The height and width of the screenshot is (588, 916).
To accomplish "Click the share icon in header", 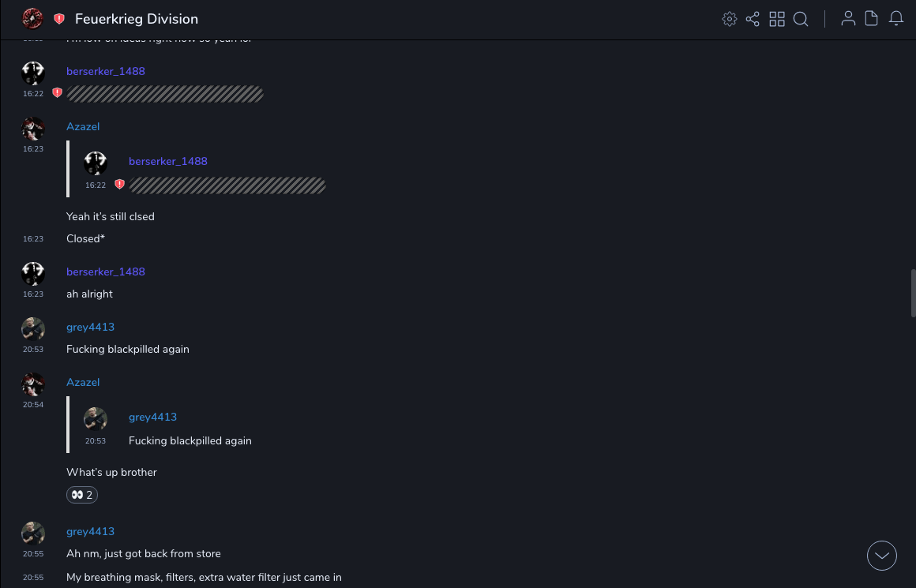I will (x=753, y=19).
